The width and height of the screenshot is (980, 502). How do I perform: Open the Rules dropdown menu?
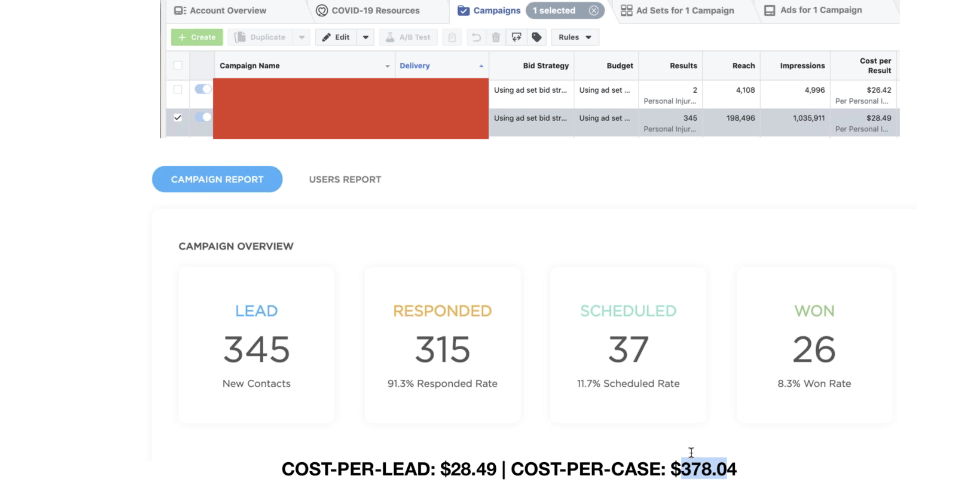click(x=575, y=37)
